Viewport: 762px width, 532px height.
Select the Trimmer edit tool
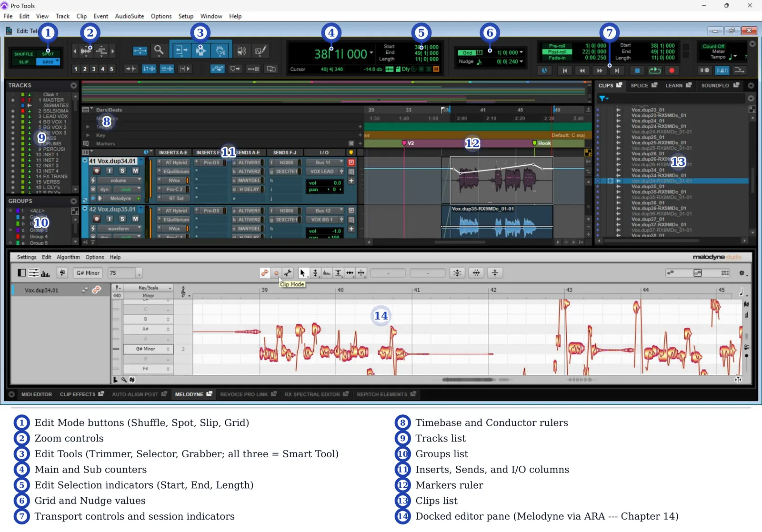(181, 50)
